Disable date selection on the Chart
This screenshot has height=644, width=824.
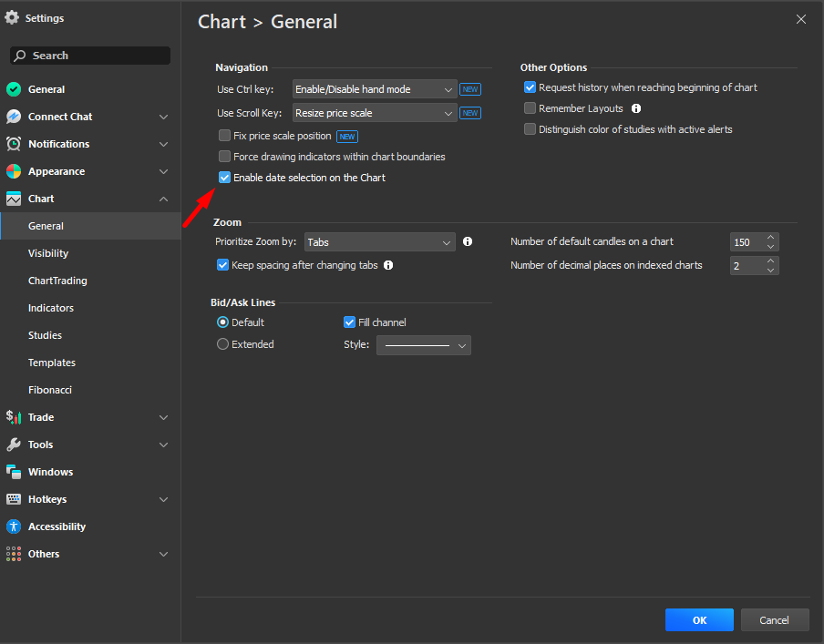pos(224,178)
